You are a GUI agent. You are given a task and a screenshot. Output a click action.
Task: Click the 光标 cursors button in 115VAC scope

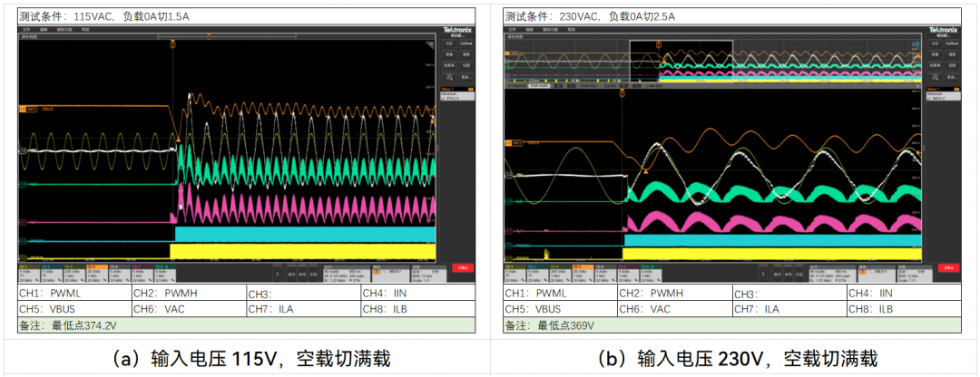click(449, 43)
